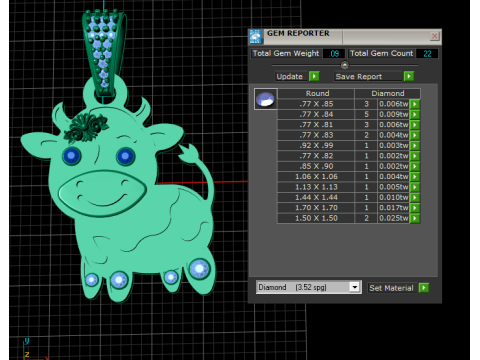
Task: Click the 0.017tw weight cell
Action: [393, 208]
